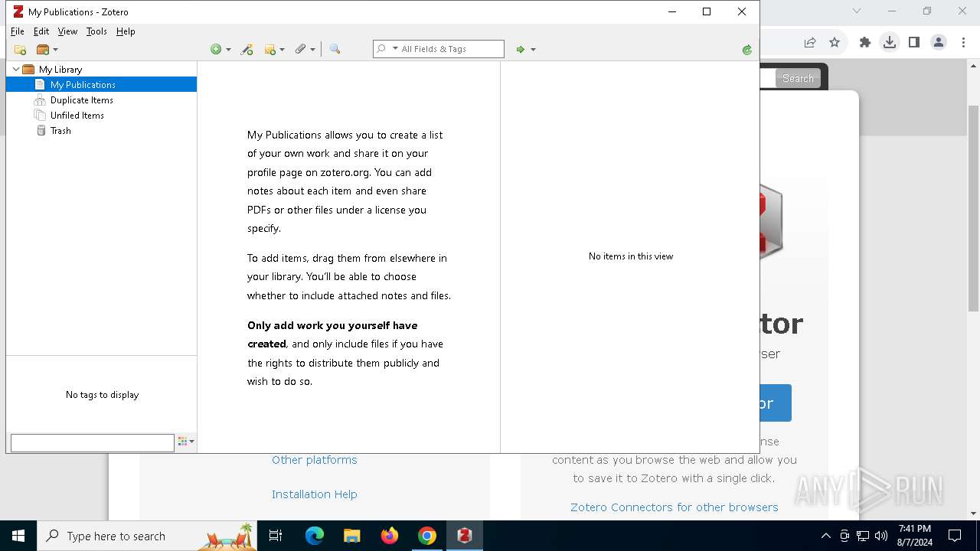Open the File menu
The width and height of the screenshot is (980, 551).
pos(17,31)
